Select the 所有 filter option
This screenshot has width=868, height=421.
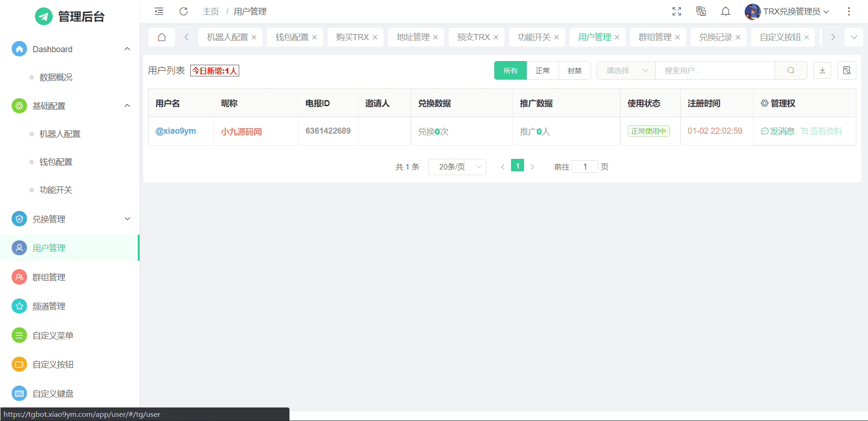pyautogui.click(x=510, y=70)
